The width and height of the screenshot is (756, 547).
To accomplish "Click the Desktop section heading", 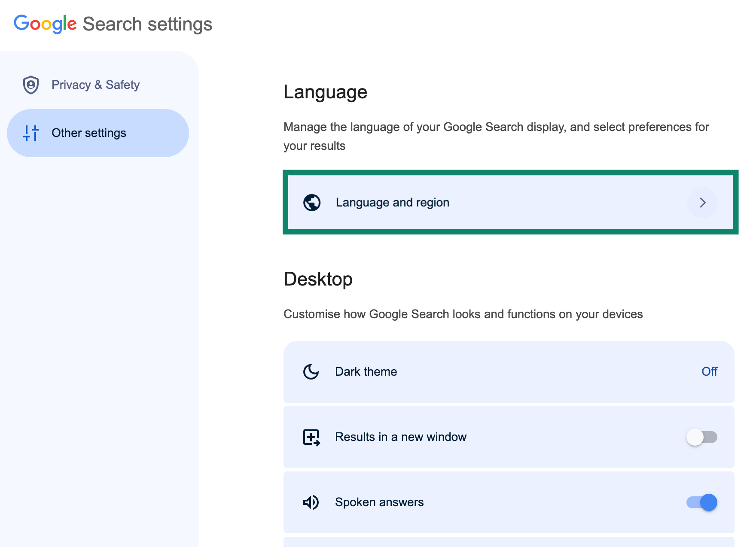I will tap(318, 279).
